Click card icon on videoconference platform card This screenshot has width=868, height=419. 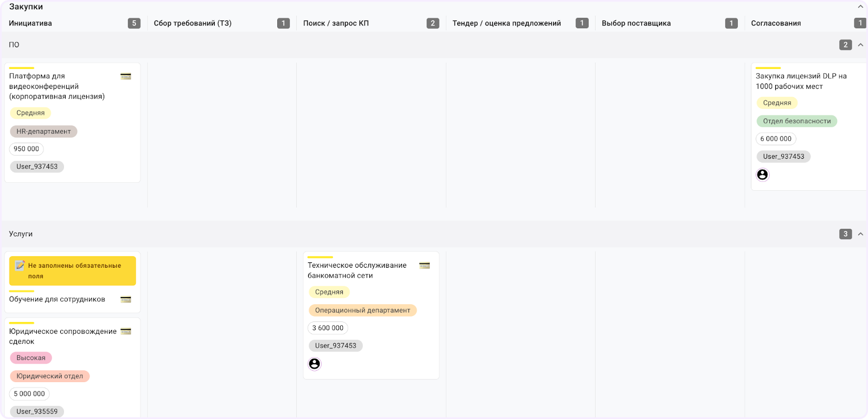pos(126,76)
